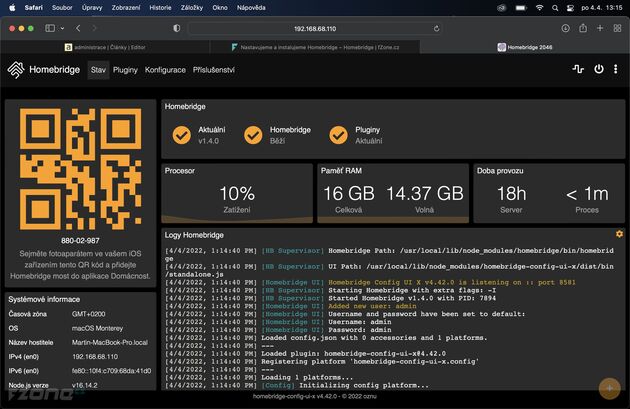This screenshot has height=409, width=630.
Task: Click the Pluginy Aktuální checkmark status
Action: tap(340, 135)
